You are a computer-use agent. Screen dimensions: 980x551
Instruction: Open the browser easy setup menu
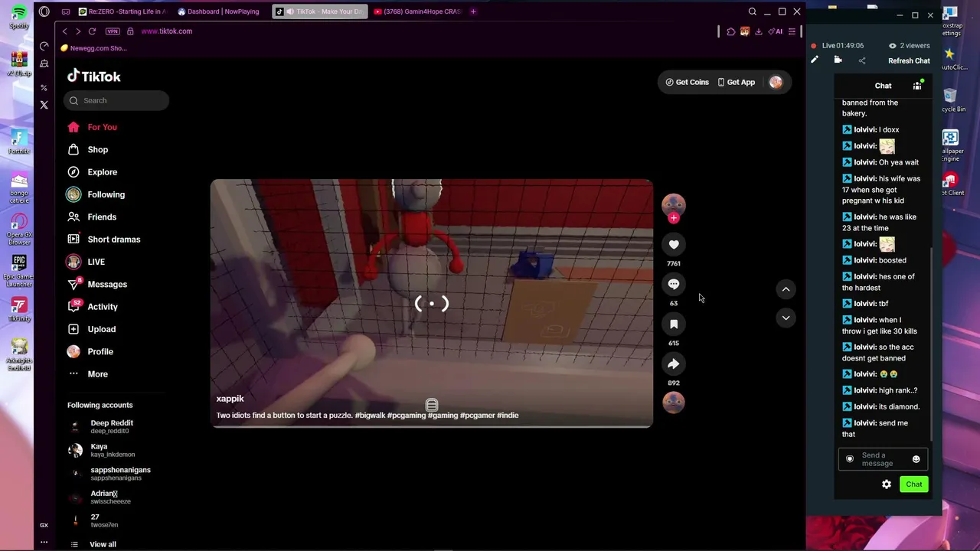792,31
